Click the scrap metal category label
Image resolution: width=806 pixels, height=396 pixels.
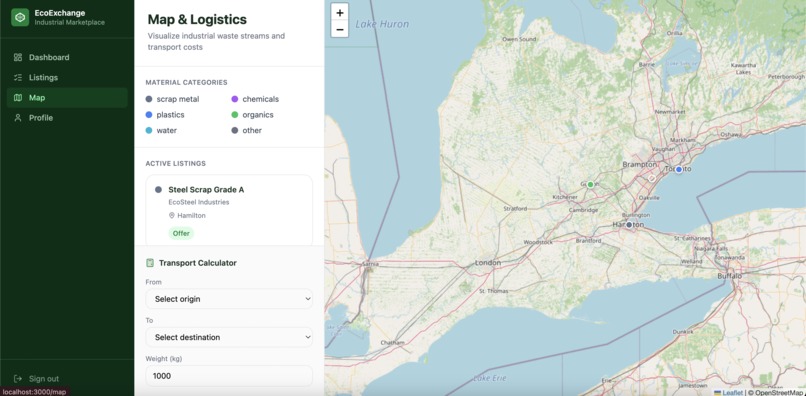[x=178, y=99]
